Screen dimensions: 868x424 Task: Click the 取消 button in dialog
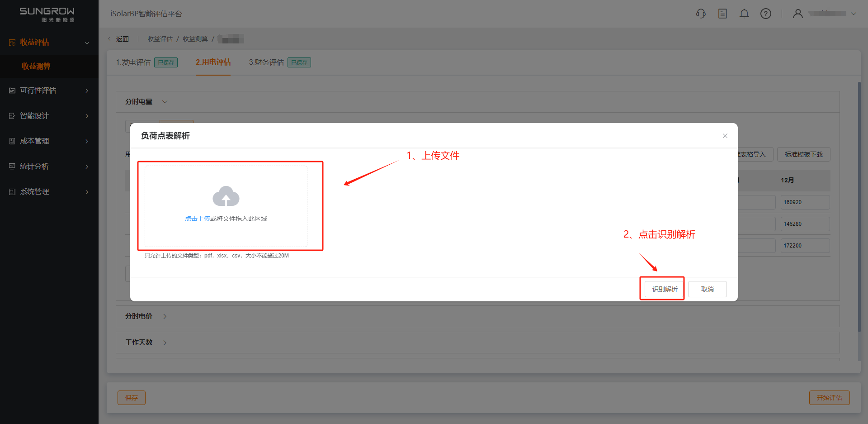coord(708,289)
